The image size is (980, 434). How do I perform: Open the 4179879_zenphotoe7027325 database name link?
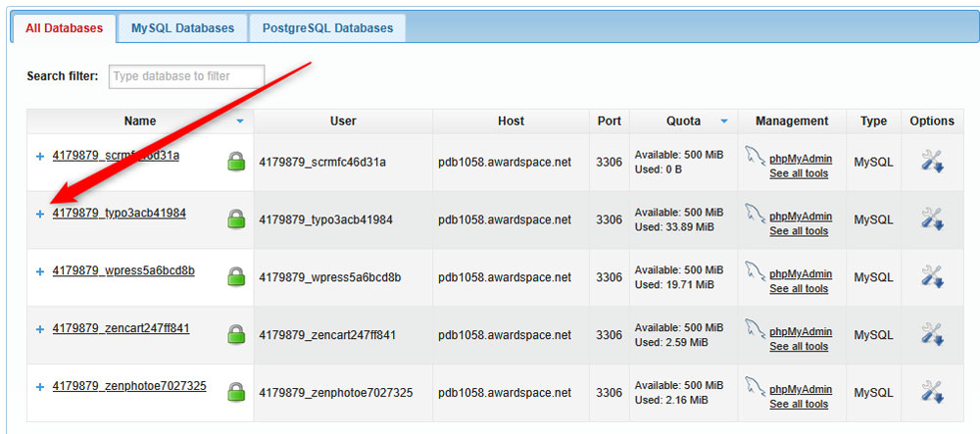coord(129,386)
